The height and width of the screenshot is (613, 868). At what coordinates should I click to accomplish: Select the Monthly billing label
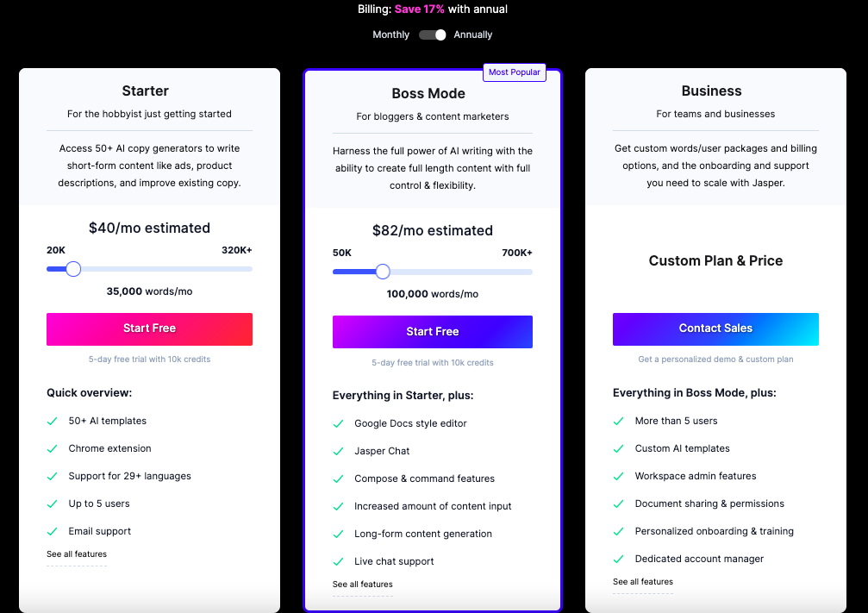pyautogui.click(x=390, y=34)
